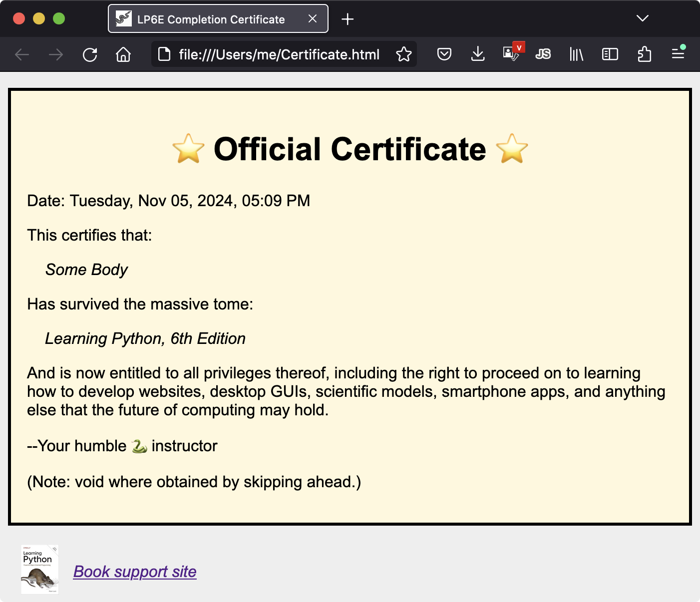Open the extension with red V badge

[512, 53]
